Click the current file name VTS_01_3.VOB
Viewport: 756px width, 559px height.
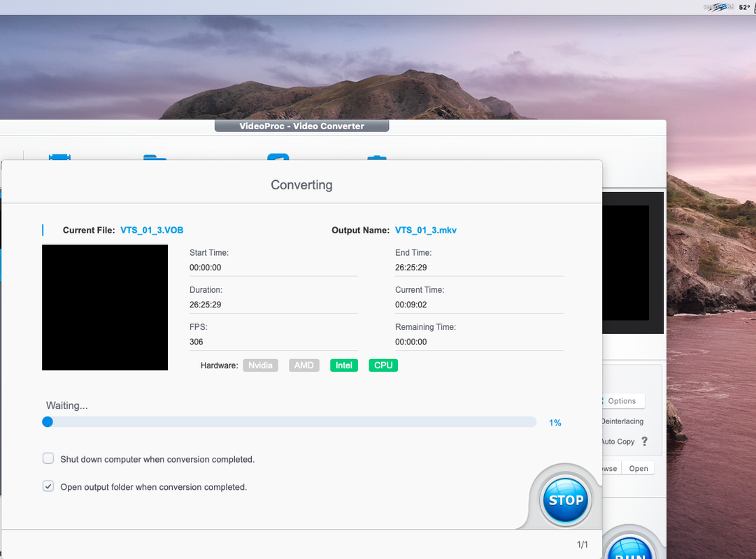click(x=152, y=231)
